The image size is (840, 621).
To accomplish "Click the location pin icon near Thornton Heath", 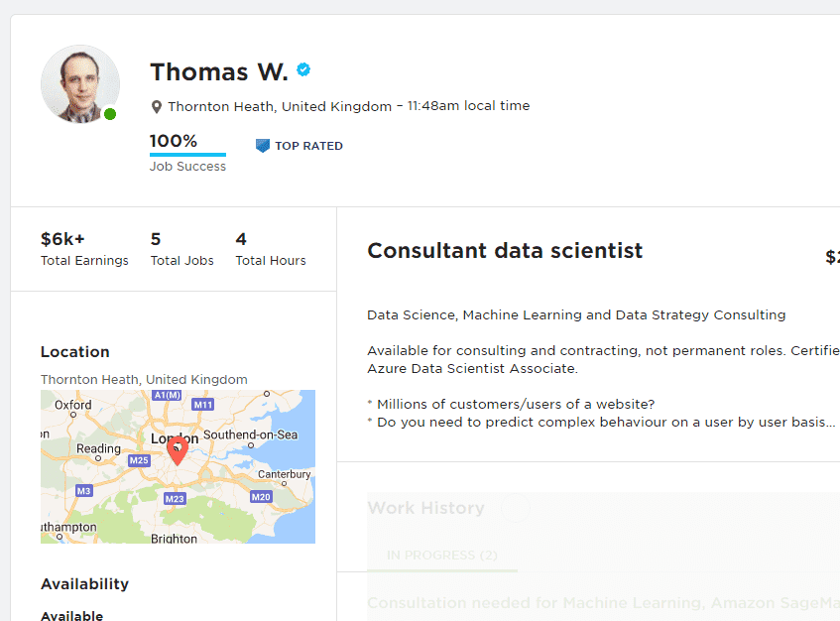I will [x=156, y=105].
